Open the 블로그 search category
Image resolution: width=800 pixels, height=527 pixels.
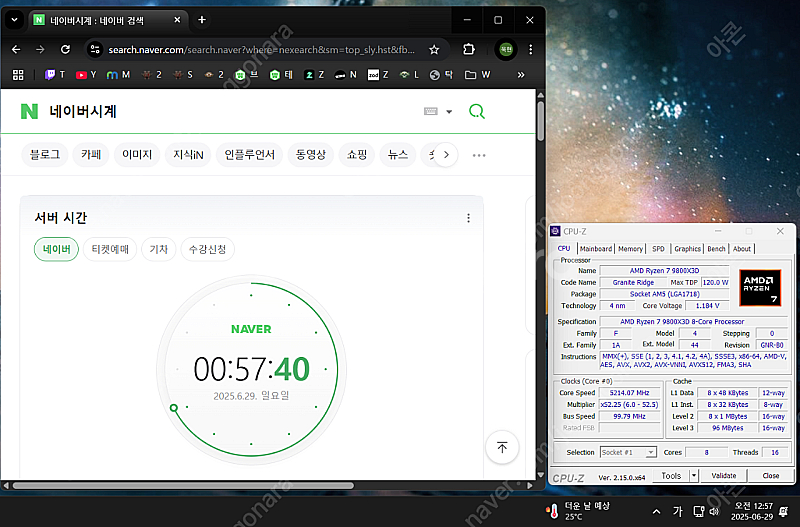[x=45, y=155]
